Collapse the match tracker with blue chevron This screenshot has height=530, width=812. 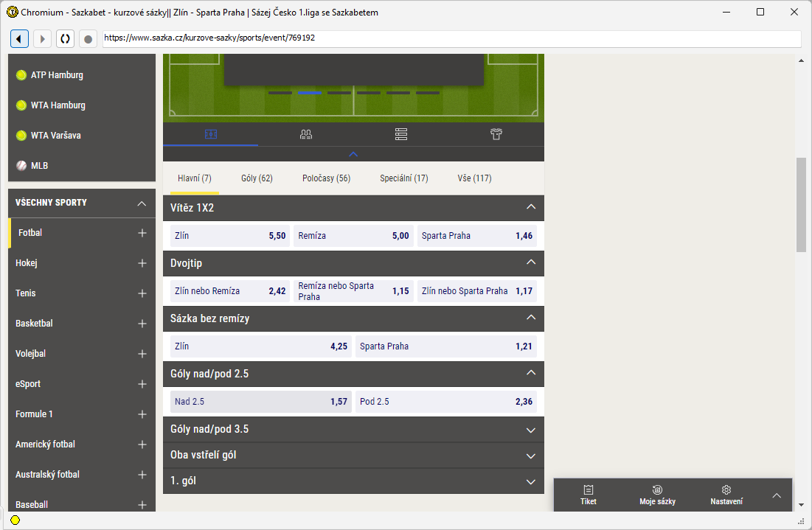353,154
